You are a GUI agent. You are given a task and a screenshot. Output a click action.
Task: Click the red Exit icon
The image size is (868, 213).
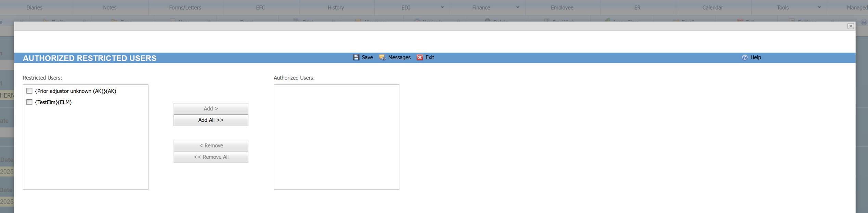[420, 57]
